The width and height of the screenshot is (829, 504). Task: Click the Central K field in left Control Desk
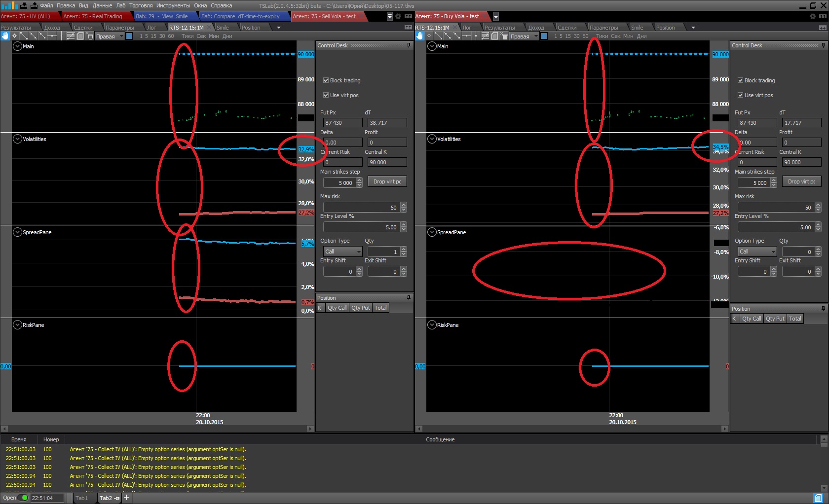(x=387, y=162)
